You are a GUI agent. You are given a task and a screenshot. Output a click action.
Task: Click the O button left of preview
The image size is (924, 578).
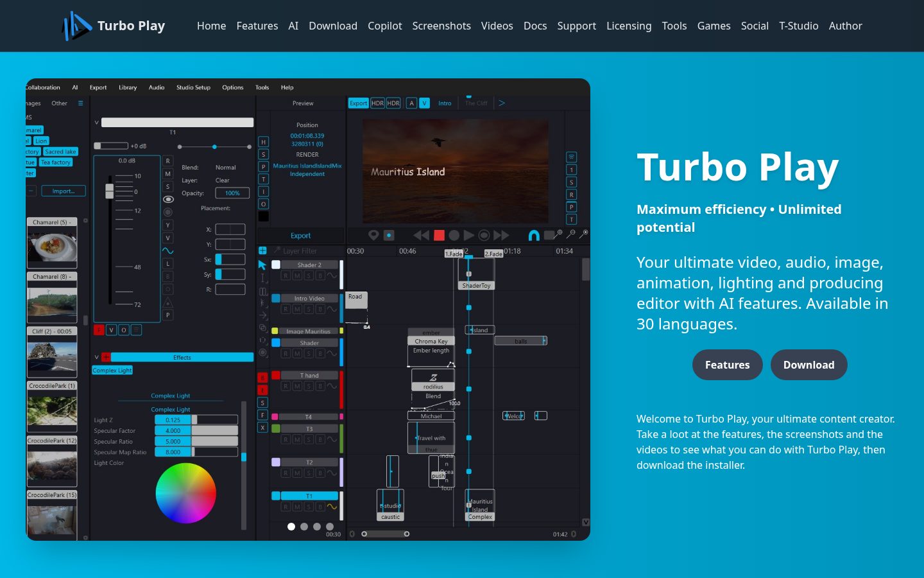pos(263,204)
